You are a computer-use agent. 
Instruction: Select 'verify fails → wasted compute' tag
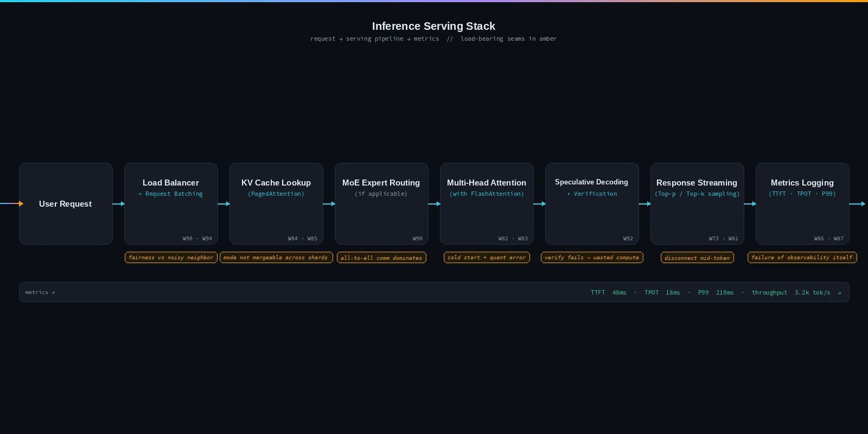click(592, 257)
